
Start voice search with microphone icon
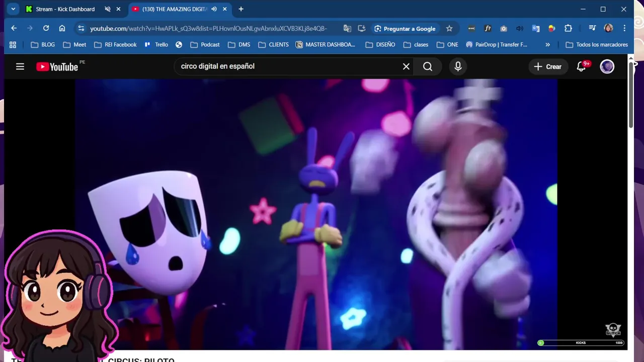pos(458,66)
